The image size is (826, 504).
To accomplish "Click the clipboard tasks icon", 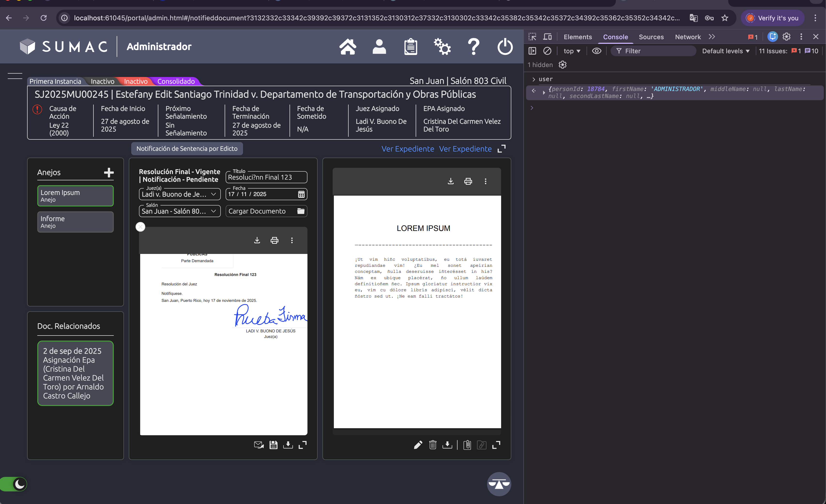I will (410, 46).
